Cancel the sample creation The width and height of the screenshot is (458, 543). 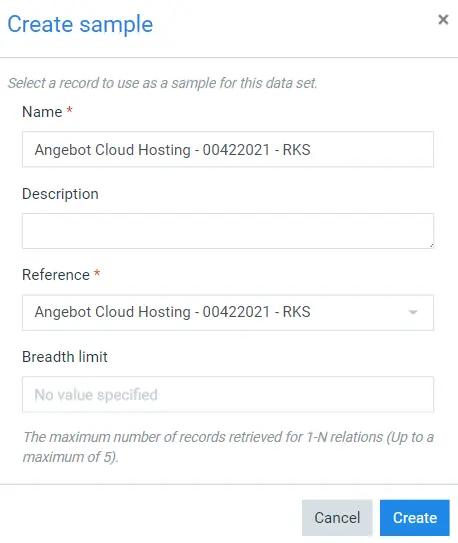337,518
